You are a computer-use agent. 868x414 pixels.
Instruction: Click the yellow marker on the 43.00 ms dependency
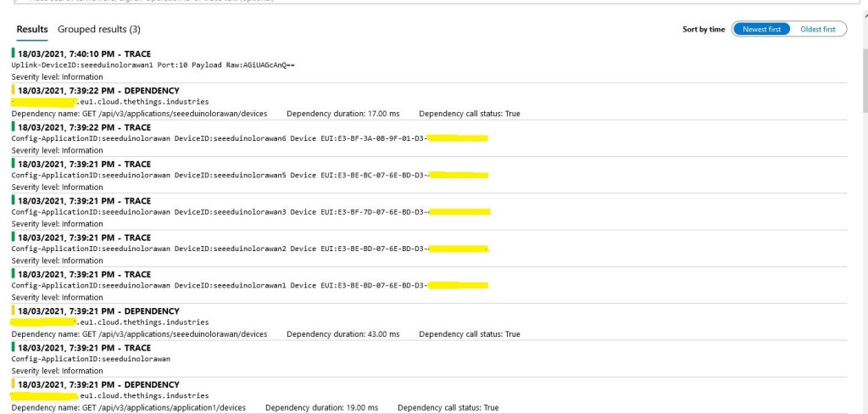[13, 310]
